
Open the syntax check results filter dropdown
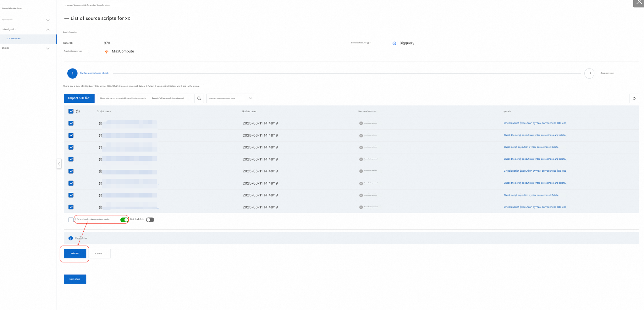tap(231, 98)
